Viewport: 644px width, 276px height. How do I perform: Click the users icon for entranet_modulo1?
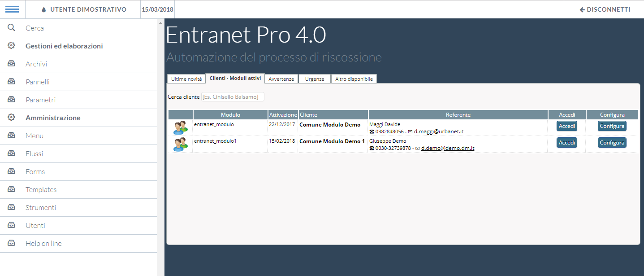tap(181, 144)
